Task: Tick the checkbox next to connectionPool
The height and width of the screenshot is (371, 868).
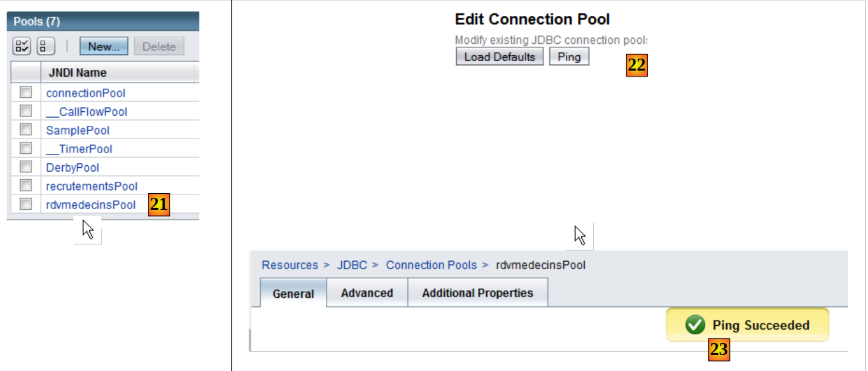Action: (26, 93)
